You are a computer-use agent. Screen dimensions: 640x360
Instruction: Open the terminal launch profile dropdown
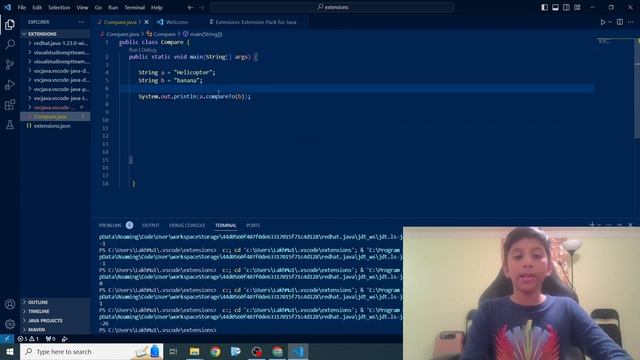point(599,225)
